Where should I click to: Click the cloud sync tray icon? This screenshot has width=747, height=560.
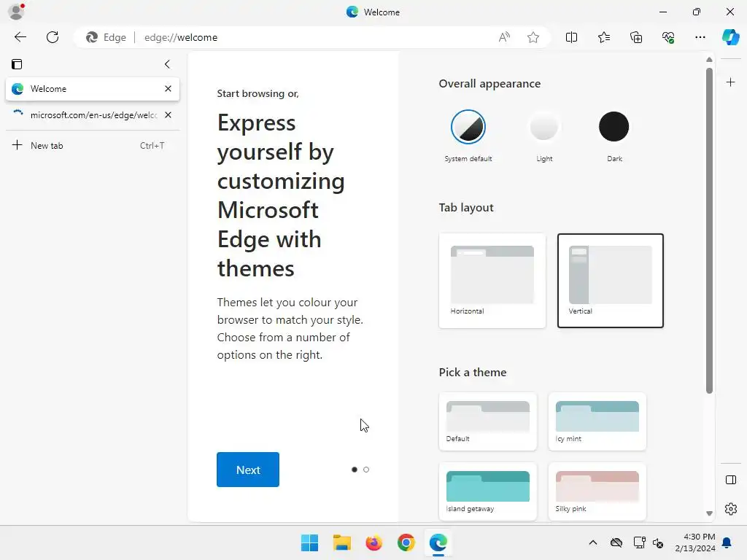tap(616, 542)
